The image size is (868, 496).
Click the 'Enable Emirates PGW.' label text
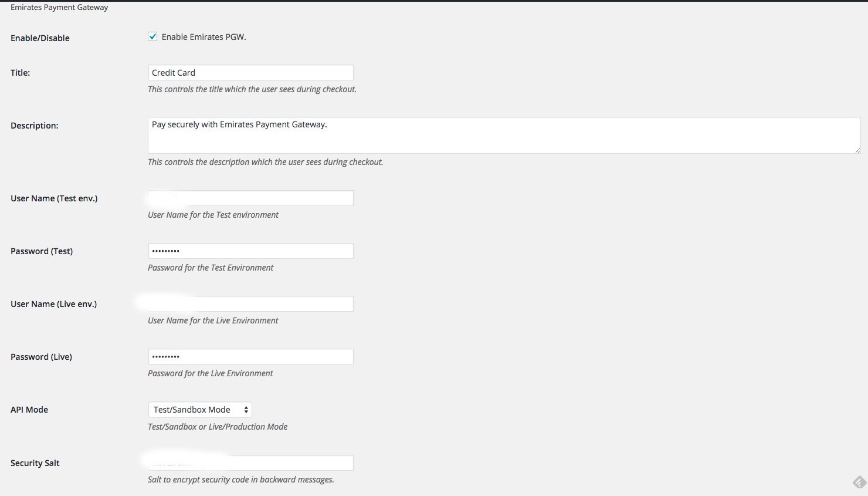(x=204, y=37)
